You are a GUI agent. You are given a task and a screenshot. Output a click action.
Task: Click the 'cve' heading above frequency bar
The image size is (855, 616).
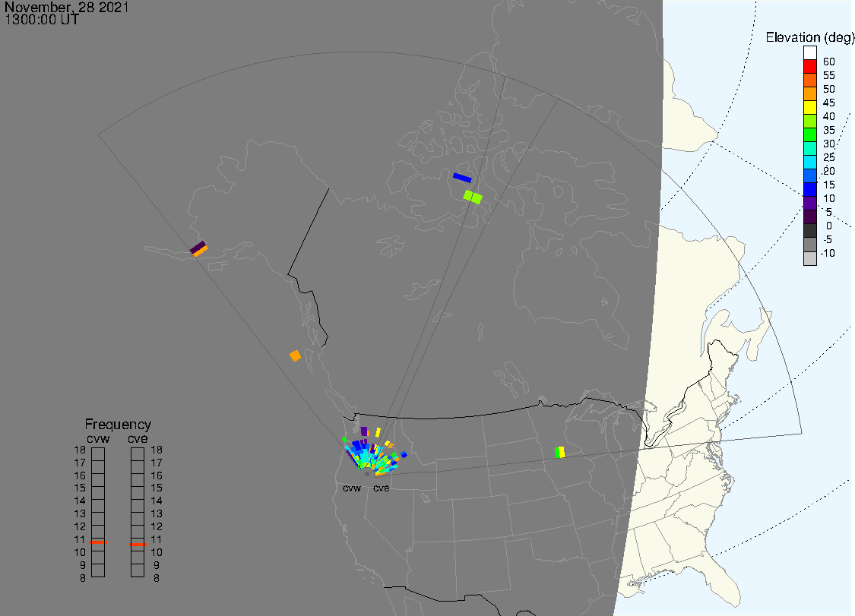pos(138,439)
